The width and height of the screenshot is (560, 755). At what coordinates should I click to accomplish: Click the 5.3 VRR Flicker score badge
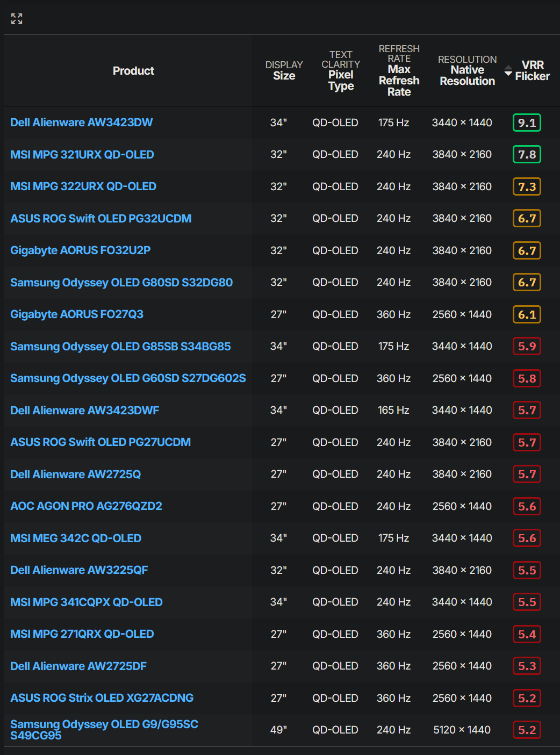[527, 666]
